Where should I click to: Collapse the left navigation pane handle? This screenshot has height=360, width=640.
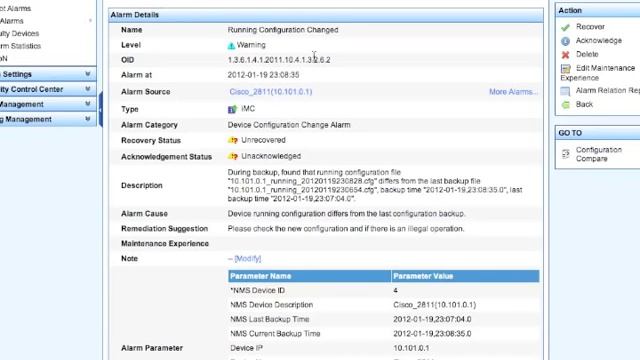(100, 109)
